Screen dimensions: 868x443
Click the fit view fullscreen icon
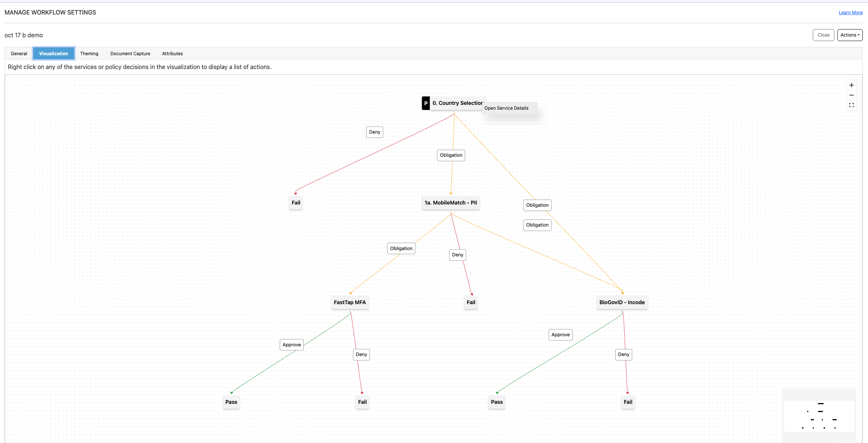[851, 105]
